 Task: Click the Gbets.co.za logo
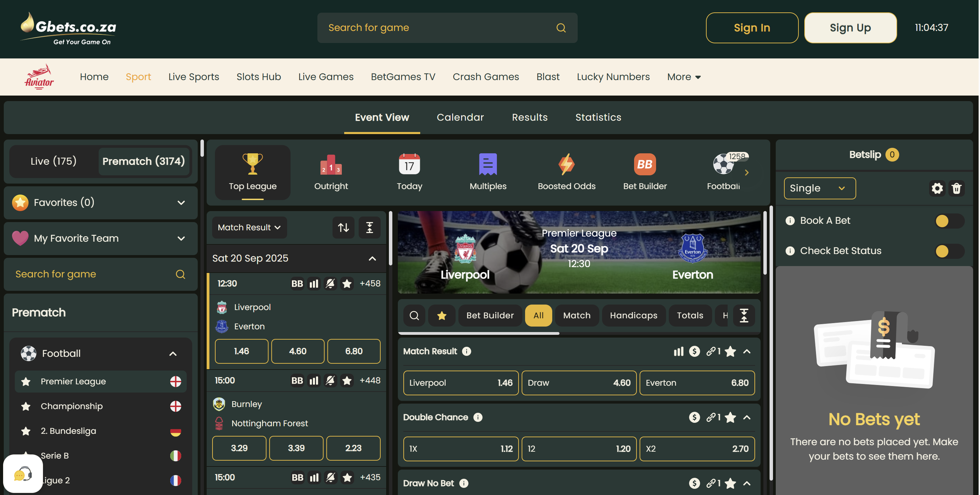pos(68,29)
